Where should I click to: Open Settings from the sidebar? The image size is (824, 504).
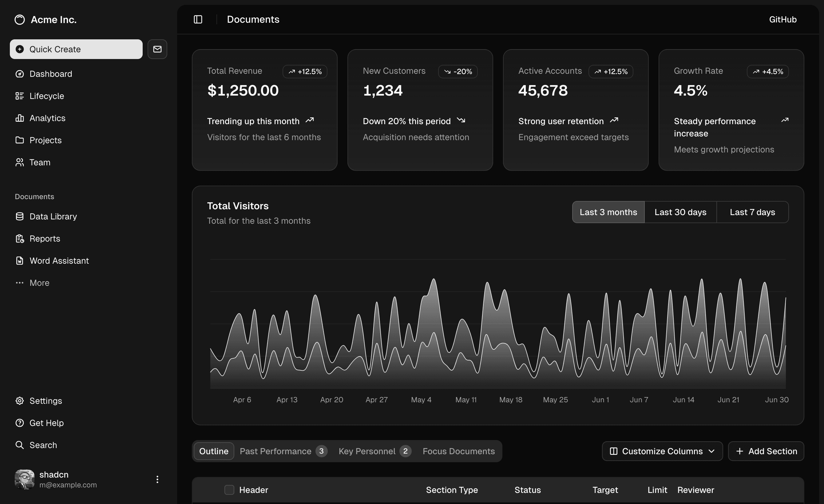(x=46, y=401)
